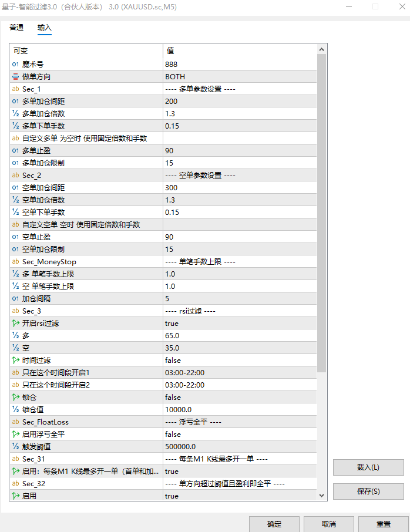410x532 pixels.
Task: Click the string icon beside Sec_1
Action: click(16, 89)
